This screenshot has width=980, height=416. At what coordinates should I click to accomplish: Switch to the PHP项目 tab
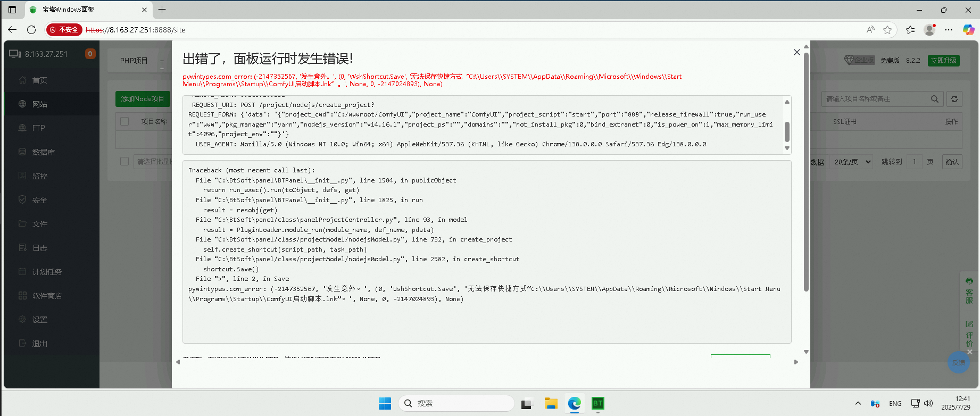[134, 61]
